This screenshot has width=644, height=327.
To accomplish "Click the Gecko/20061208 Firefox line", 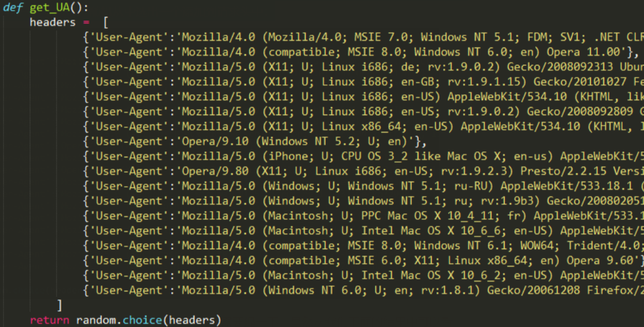I will pos(363,291).
